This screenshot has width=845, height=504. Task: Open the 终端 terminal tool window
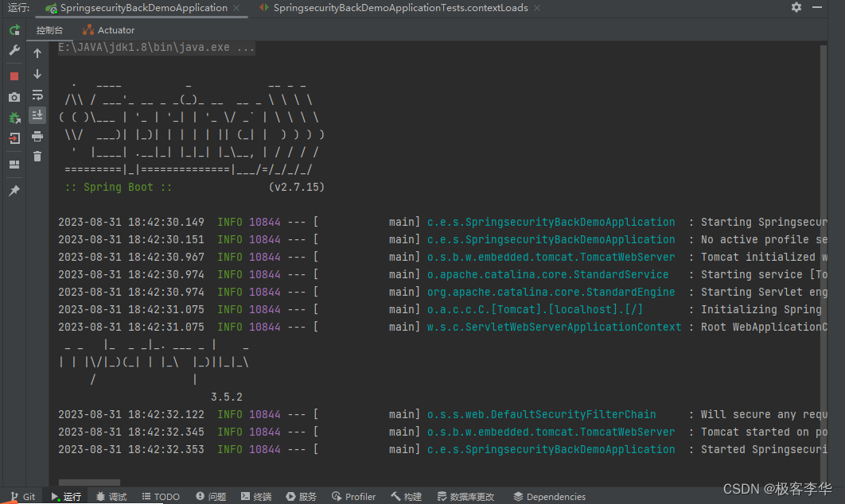[256, 497]
